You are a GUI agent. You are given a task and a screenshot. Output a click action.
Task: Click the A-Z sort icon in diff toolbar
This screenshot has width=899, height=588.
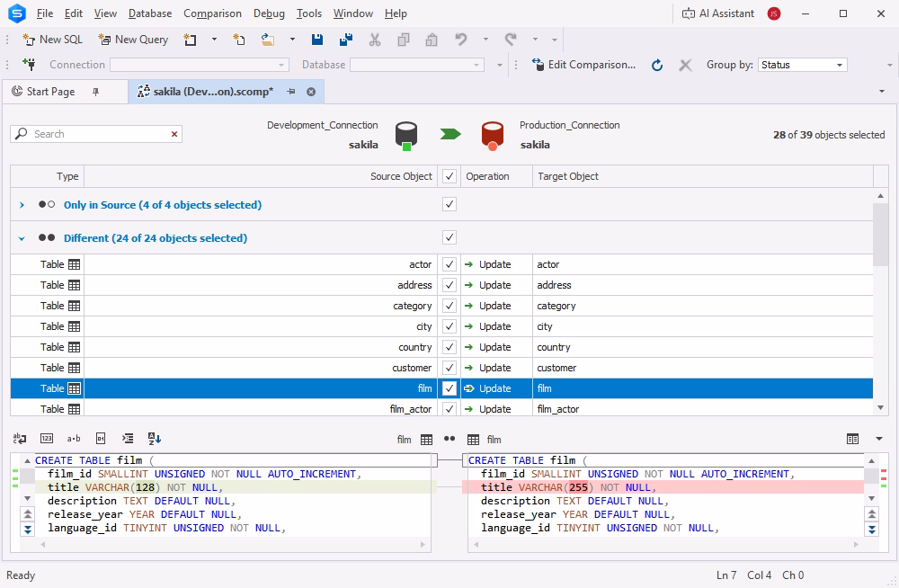click(x=155, y=439)
